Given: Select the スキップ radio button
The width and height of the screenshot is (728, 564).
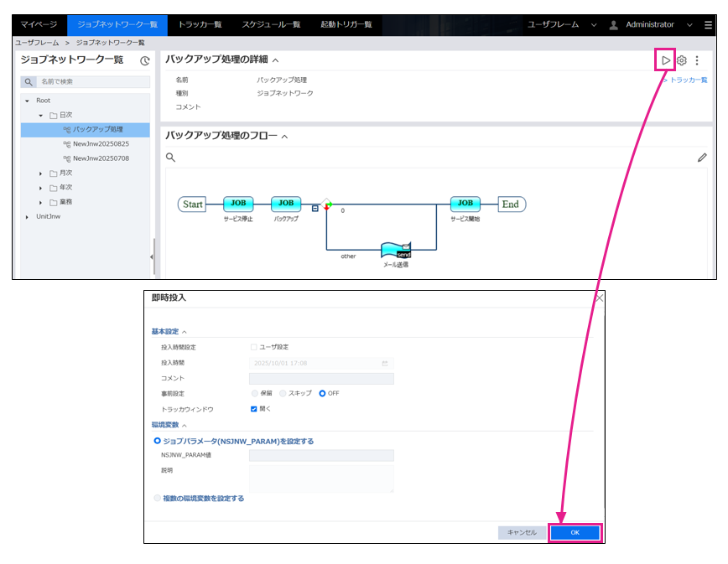Looking at the screenshot, I should tap(283, 393).
